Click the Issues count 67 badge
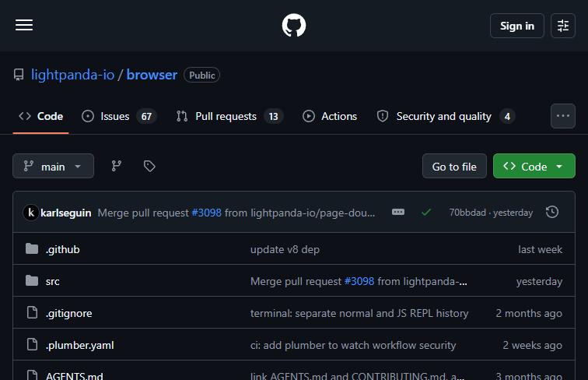This screenshot has width=588, height=380. (146, 116)
